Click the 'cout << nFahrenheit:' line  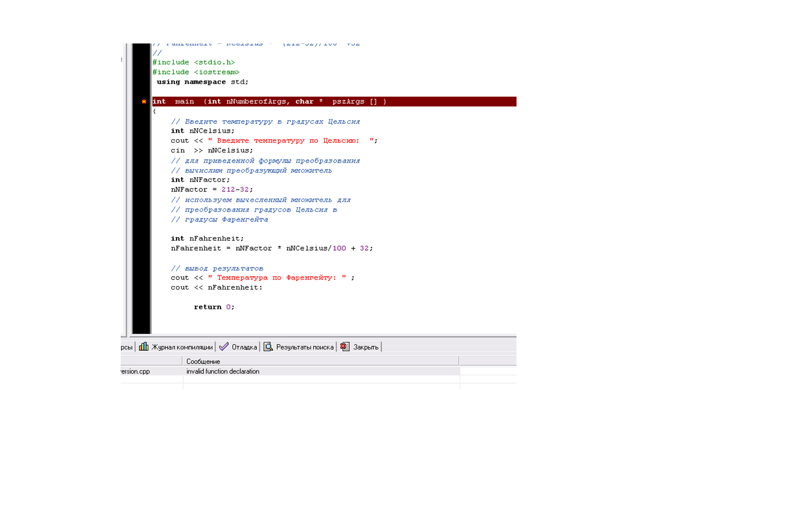point(217,288)
